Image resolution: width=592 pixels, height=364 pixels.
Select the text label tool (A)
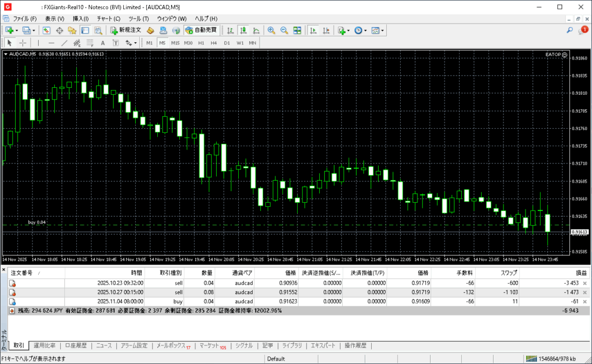103,43
